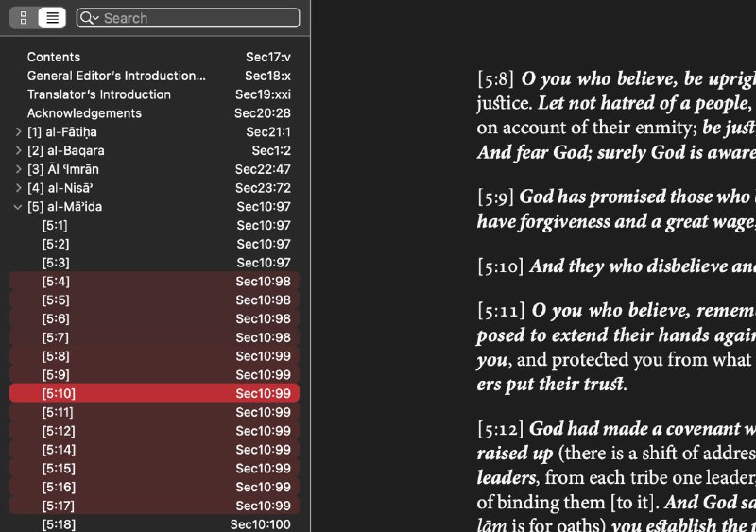The height and width of the screenshot is (532, 756).
Task: Expand the [2] al-Baqara chapter
Action: coord(18,150)
